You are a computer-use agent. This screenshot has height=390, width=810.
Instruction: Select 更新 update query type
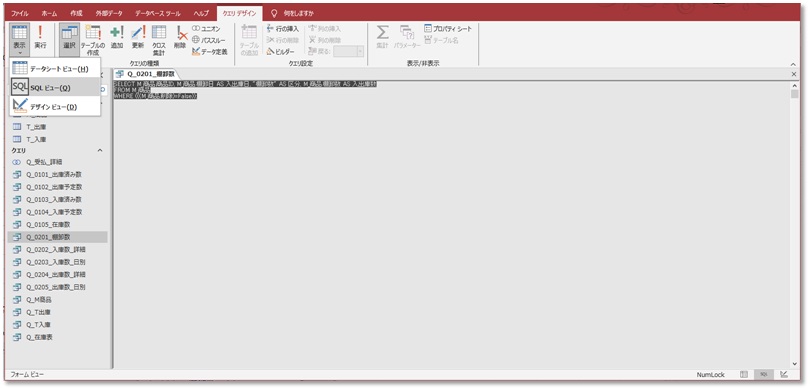(138, 38)
